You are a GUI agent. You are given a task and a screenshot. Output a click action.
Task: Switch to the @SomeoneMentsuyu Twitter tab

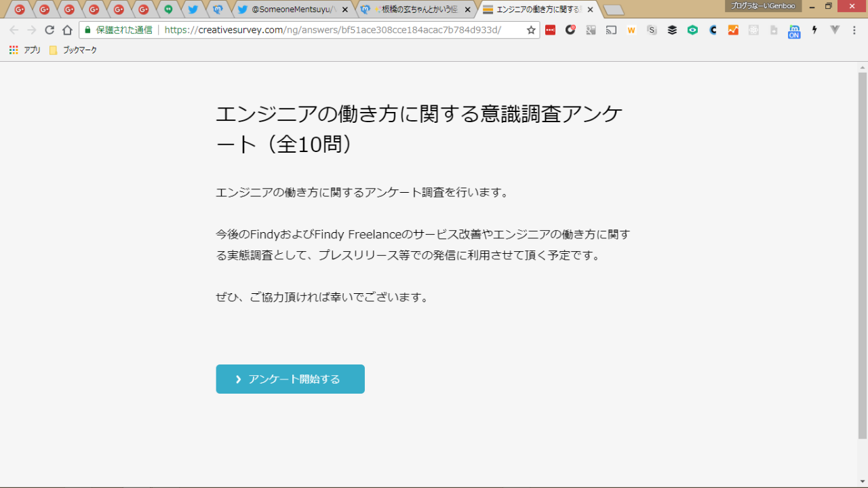click(292, 10)
